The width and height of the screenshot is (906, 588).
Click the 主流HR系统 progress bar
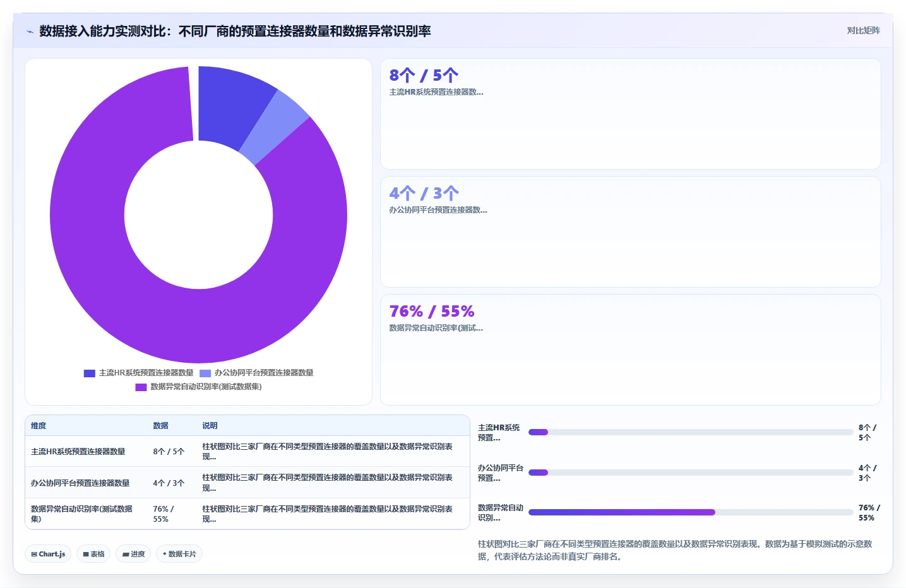click(x=691, y=432)
